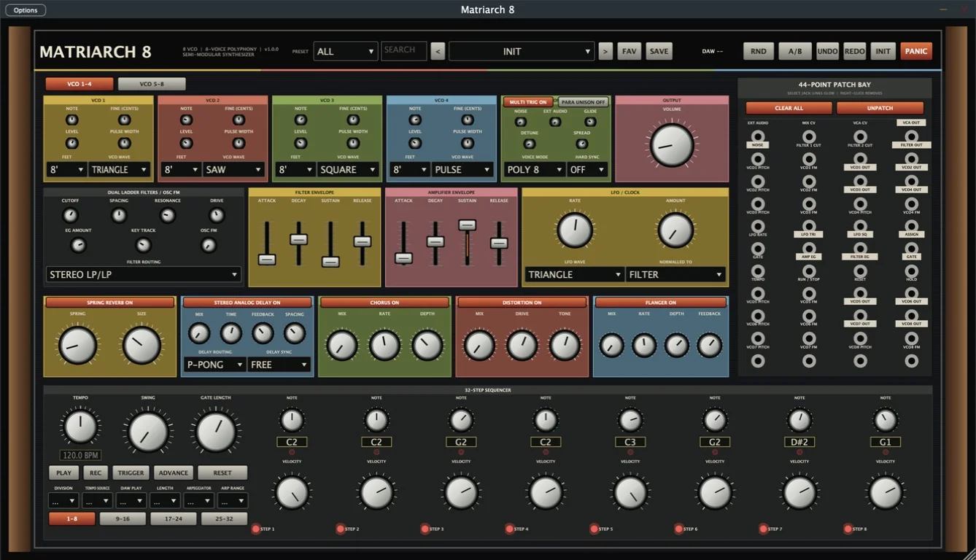Switch to the VCO 5-8 tab

152,84
